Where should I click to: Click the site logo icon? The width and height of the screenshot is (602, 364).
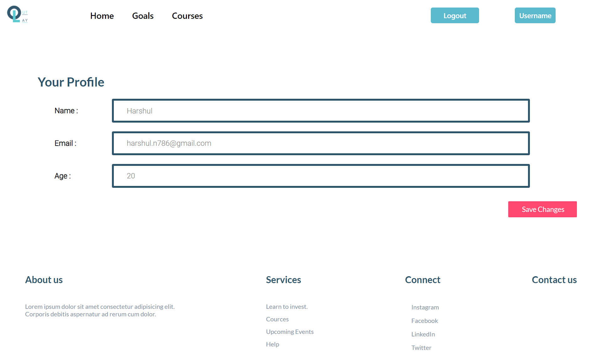[17, 14]
